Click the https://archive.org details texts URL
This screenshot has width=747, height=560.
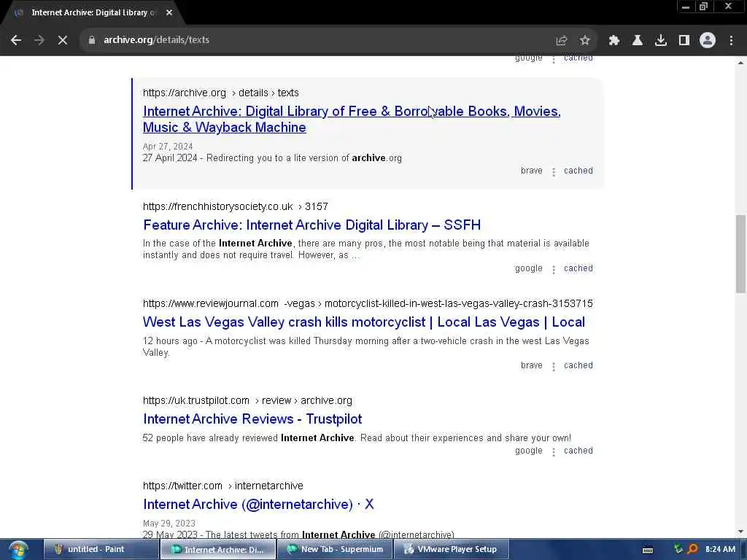pos(221,93)
